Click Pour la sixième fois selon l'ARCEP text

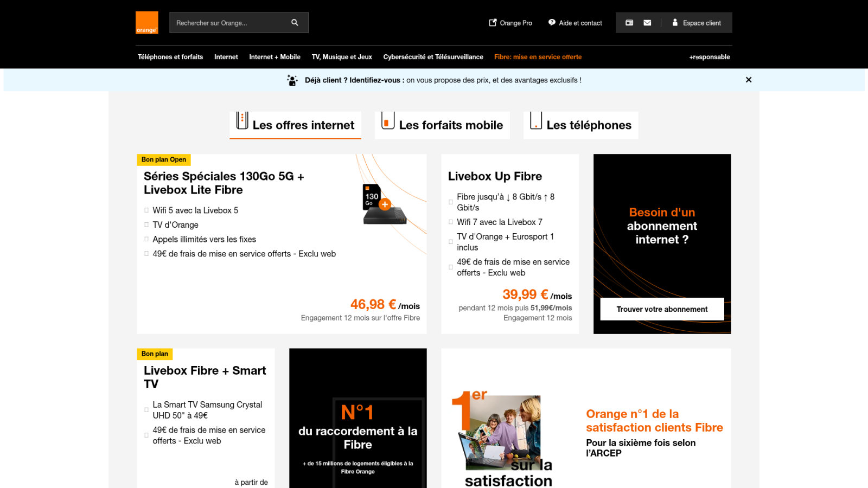[641, 448]
